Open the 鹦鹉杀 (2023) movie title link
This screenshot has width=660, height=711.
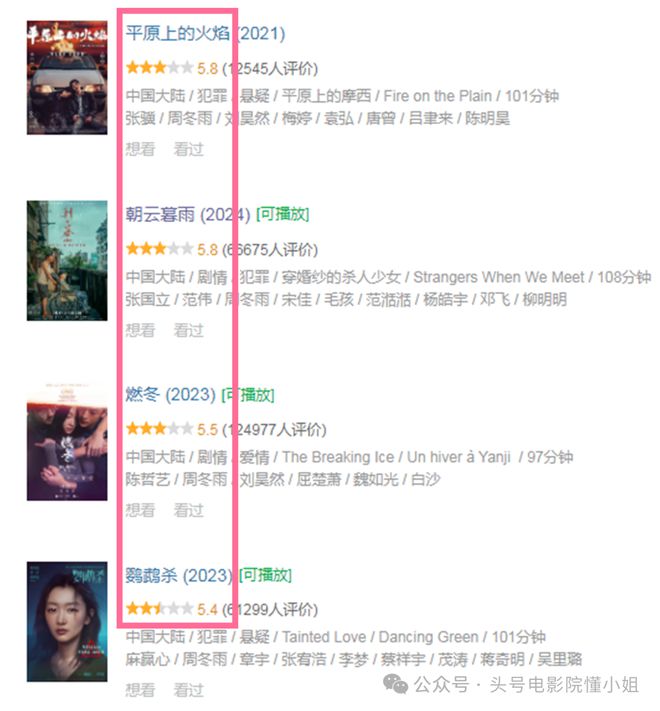point(179,575)
